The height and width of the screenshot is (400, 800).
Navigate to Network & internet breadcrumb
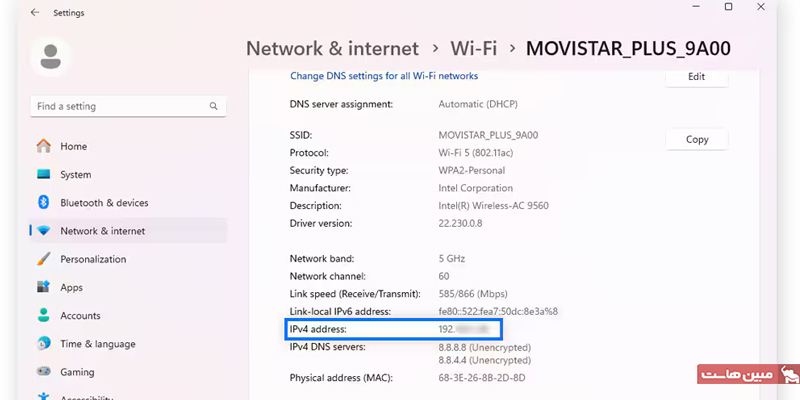click(x=332, y=48)
